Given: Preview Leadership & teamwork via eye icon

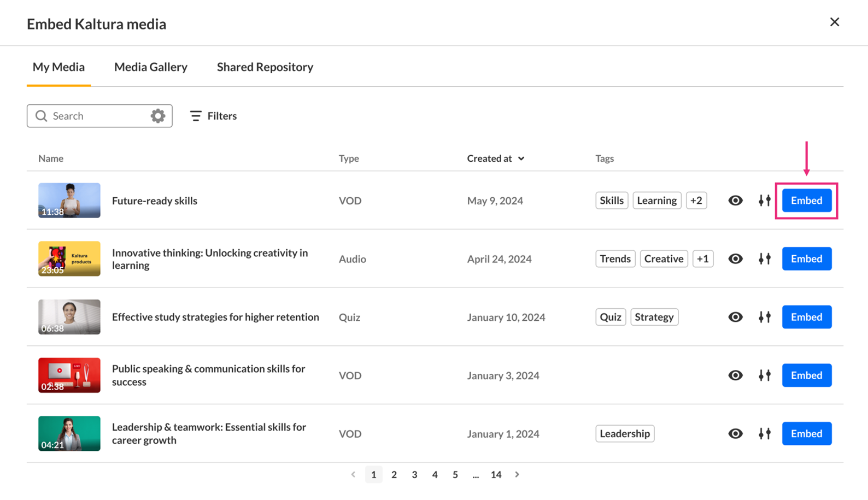Looking at the screenshot, I should [x=735, y=434].
